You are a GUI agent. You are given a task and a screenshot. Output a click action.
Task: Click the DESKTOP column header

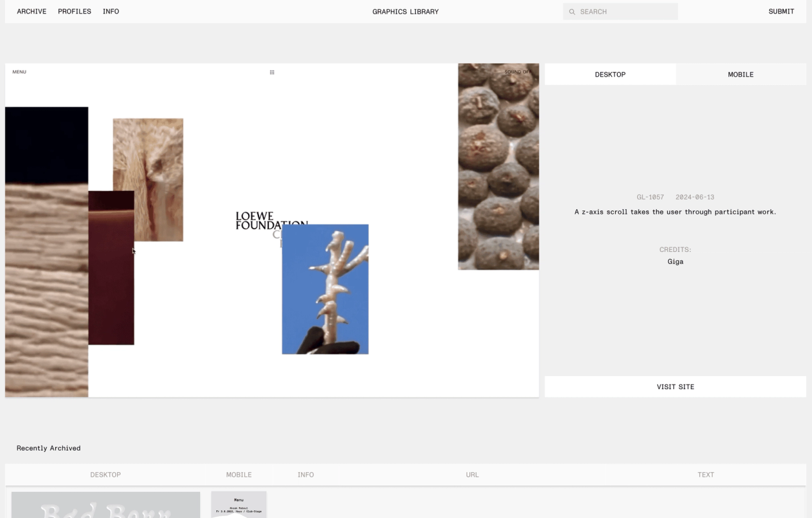pyautogui.click(x=106, y=475)
